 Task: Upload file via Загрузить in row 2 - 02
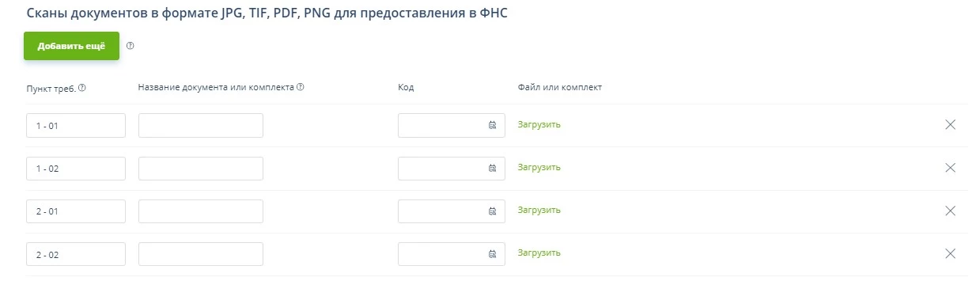coord(539,253)
